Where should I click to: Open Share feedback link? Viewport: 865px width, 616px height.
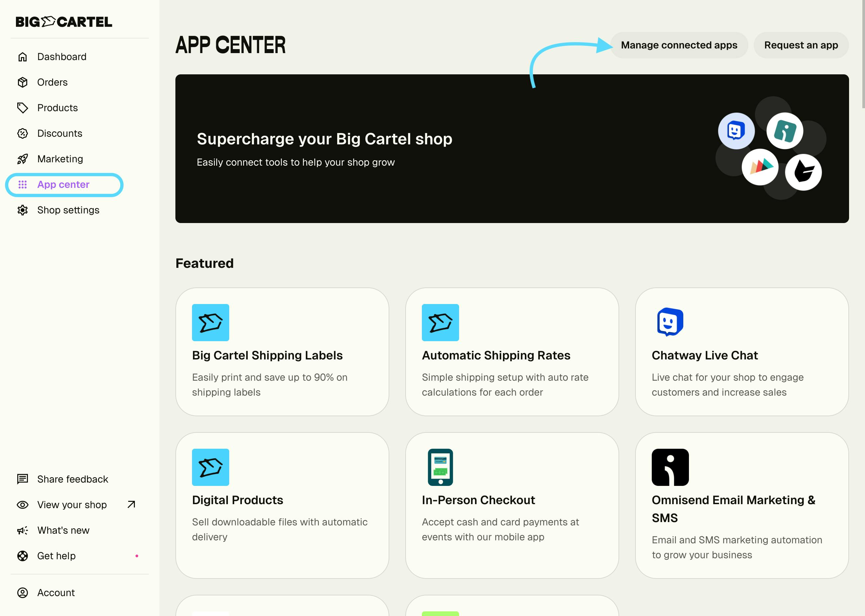pyautogui.click(x=72, y=480)
